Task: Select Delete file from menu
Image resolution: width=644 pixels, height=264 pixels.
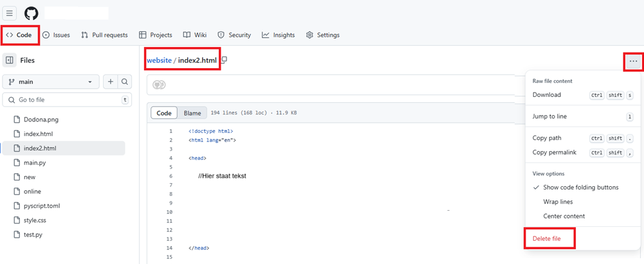Action: pos(547,238)
